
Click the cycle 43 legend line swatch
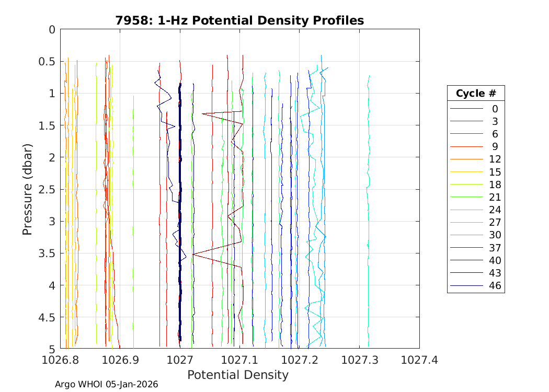(466, 273)
